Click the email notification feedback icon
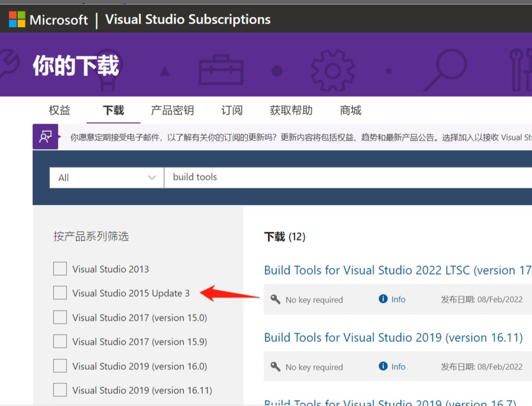Image resolution: width=532 pixels, height=406 pixels. (x=45, y=137)
